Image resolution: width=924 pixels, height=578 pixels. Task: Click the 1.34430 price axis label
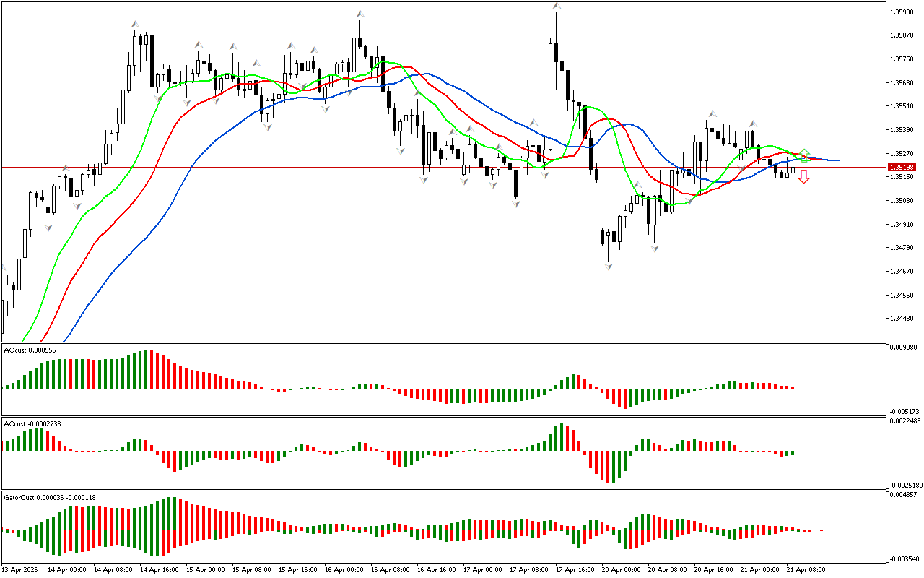[x=902, y=319]
